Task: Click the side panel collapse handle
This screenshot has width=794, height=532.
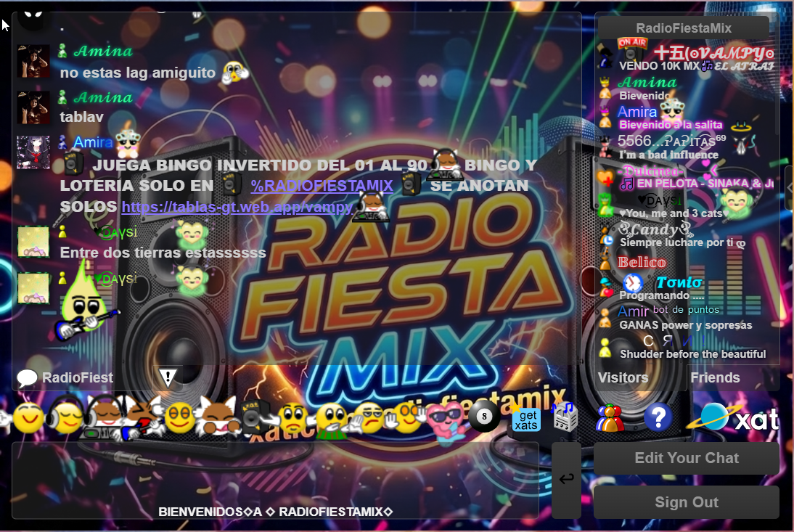Action: 789,188
